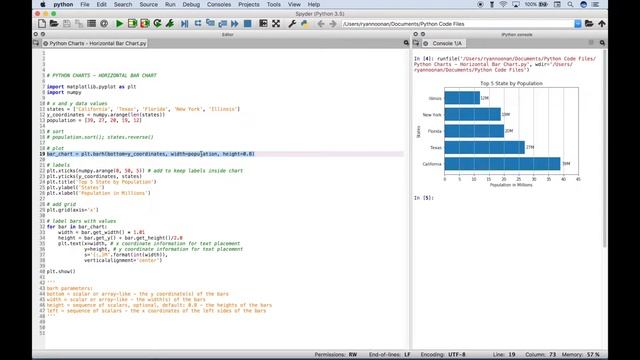This screenshot has width=640, height=360.
Task: Click the Permissions RW status entry
Action: click(336, 355)
